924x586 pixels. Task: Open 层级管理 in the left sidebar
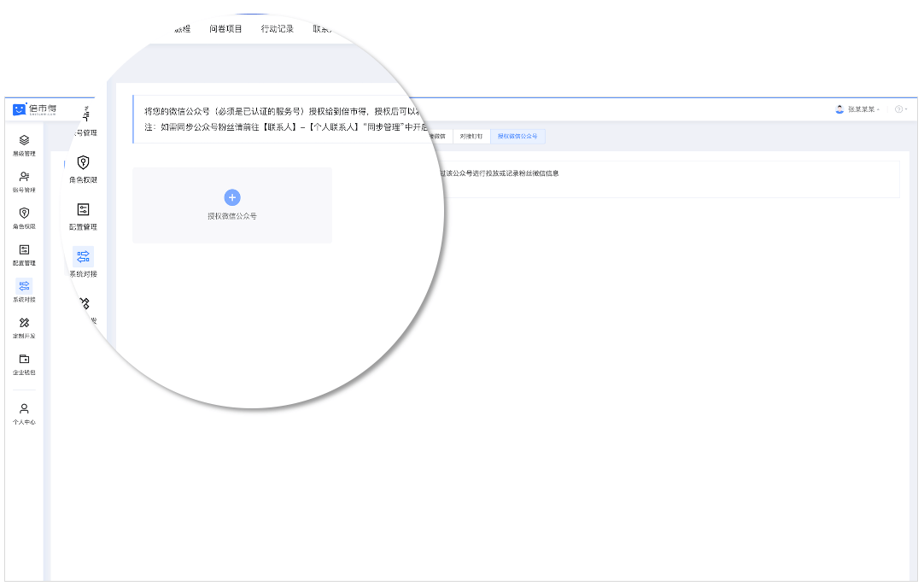tap(24, 145)
